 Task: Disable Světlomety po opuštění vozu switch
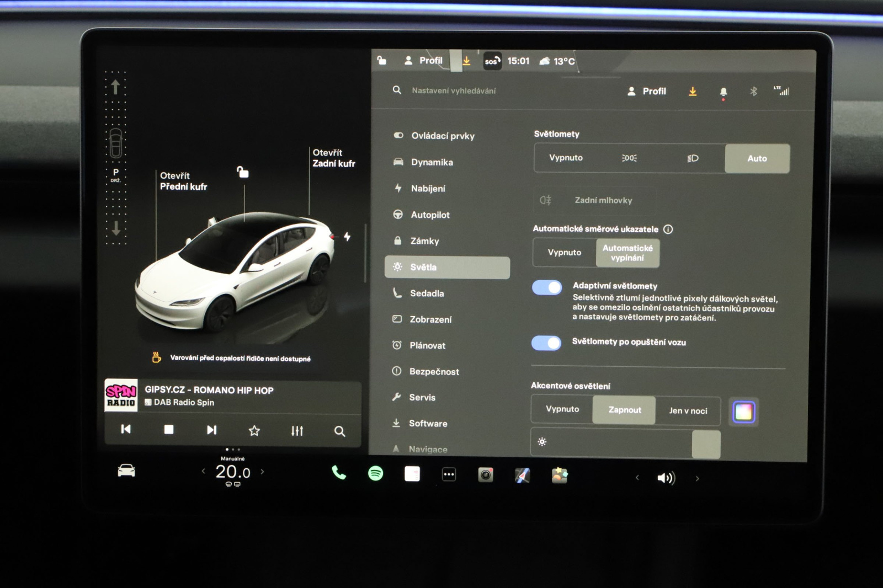click(x=546, y=343)
